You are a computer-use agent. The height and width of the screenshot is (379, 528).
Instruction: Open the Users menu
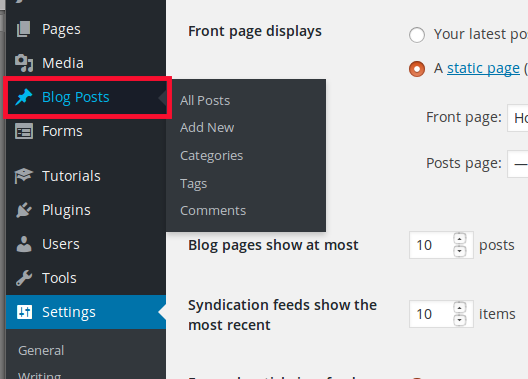pos(86,244)
